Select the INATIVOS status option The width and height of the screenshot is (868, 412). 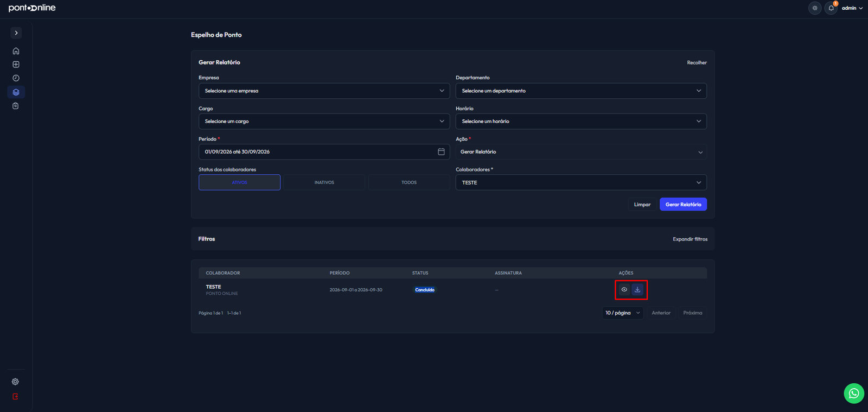pyautogui.click(x=324, y=182)
